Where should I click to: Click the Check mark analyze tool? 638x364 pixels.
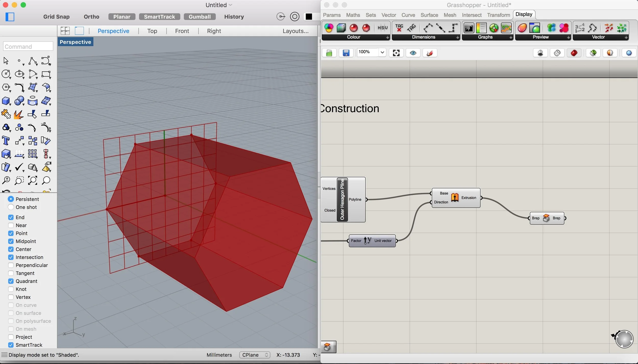click(x=19, y=167)
